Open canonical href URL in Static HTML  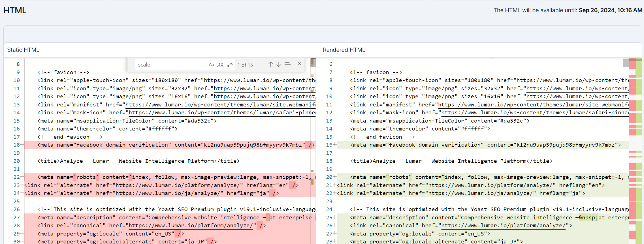[x=191, y=226]
